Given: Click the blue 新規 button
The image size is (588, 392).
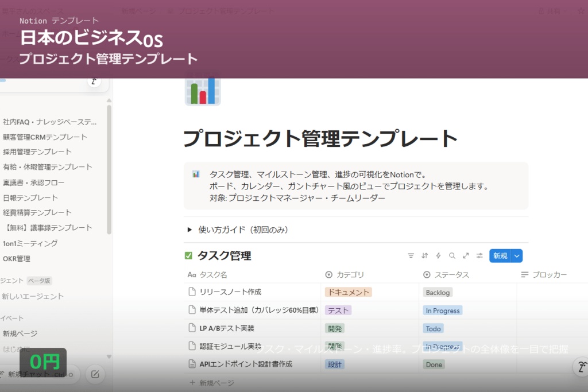Looking at the screenshot, I should pyautogui.click(x=499, y=255).
